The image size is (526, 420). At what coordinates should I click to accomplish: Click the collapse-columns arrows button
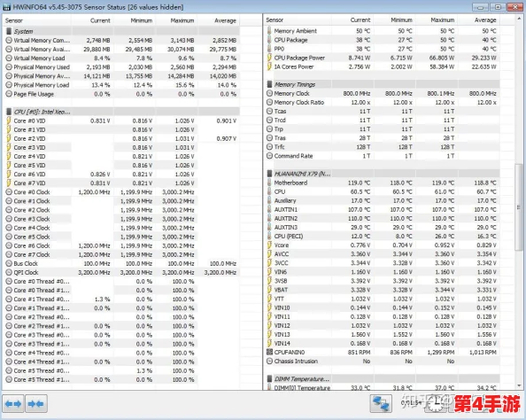coord(36,403)
